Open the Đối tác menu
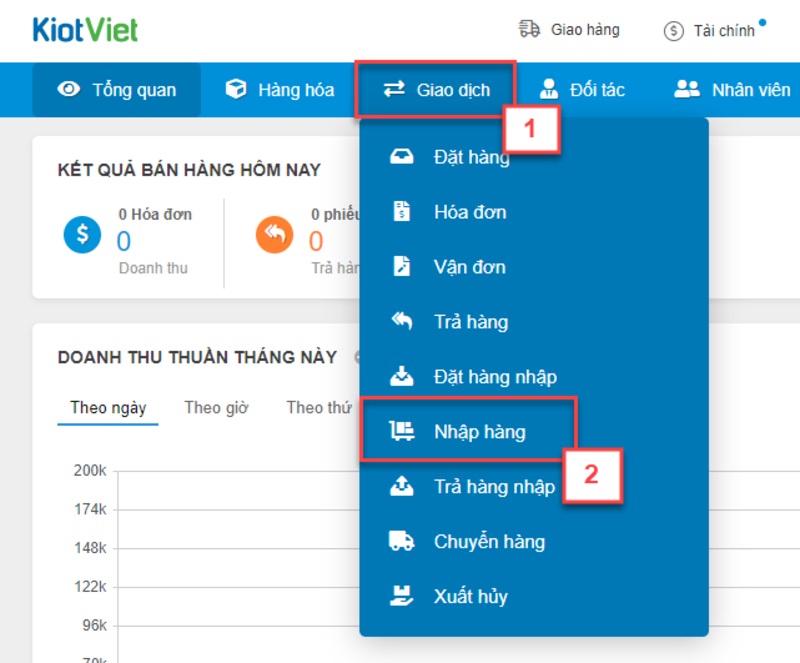Viewport: 800px width, 663px height. (582, 90)
